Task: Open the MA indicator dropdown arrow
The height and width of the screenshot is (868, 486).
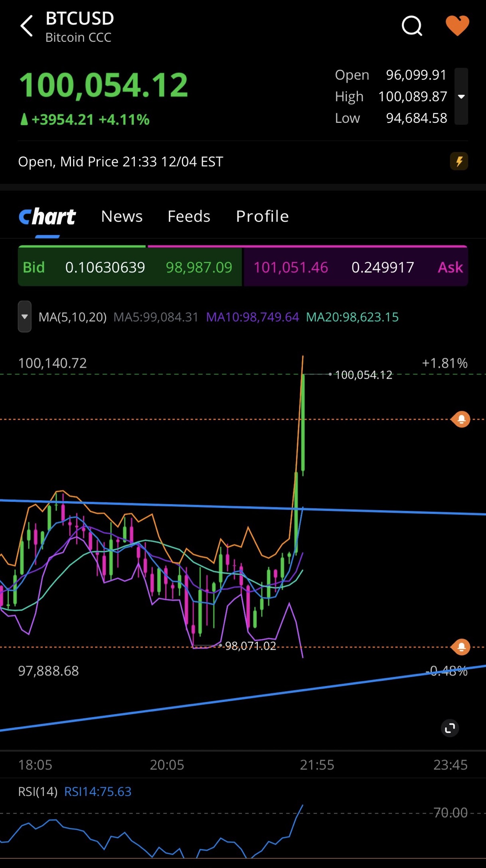Action: [x=25, y=317]
